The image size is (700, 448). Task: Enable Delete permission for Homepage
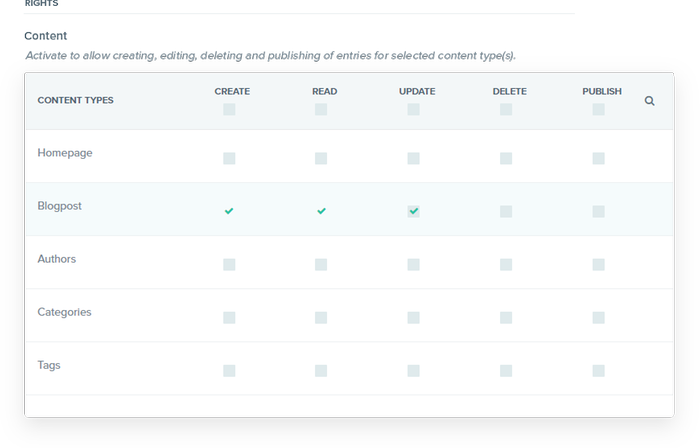(506, 158)
